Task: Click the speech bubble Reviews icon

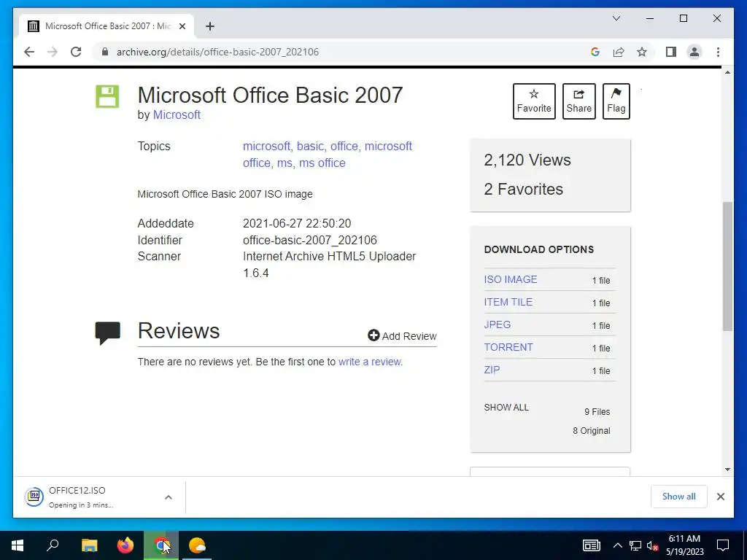Action: tap(108, 332)
